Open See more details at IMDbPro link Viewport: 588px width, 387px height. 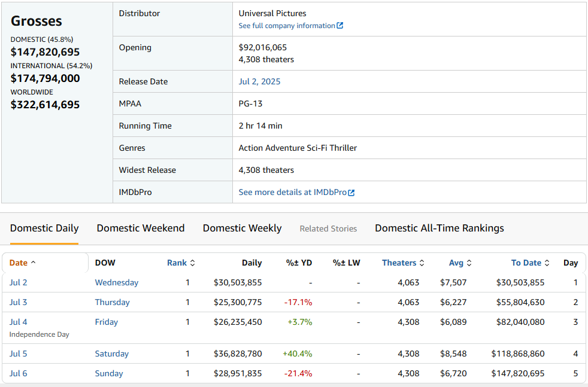[x=292, y=192]
